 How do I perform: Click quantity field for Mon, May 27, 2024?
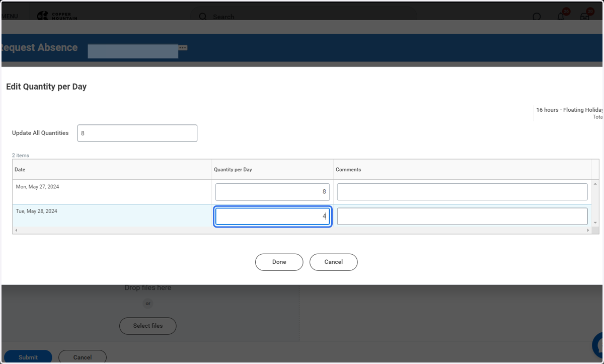pos(272,192)
